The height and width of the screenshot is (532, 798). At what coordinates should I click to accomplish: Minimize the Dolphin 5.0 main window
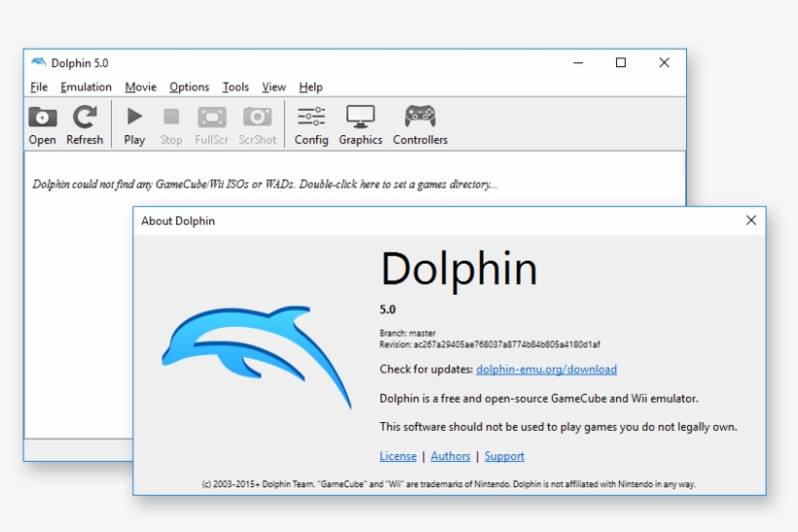pyautogui.click(x=578, y=62)
